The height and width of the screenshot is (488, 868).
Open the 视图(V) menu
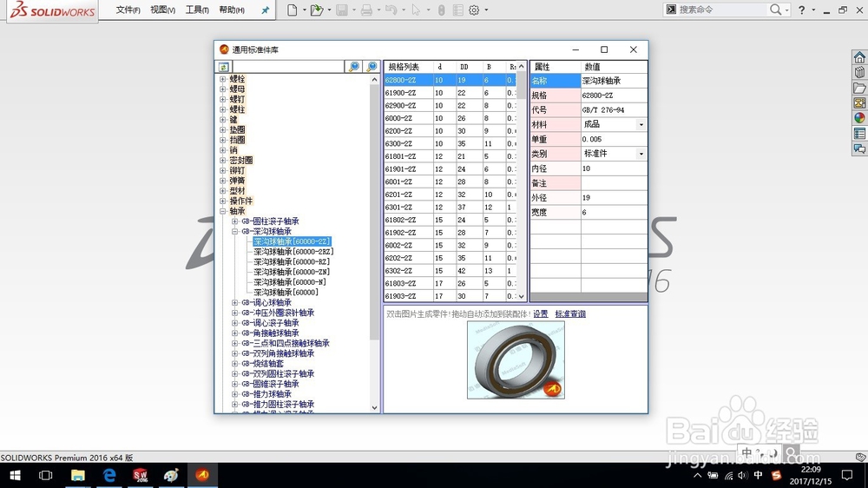point(163,10)
